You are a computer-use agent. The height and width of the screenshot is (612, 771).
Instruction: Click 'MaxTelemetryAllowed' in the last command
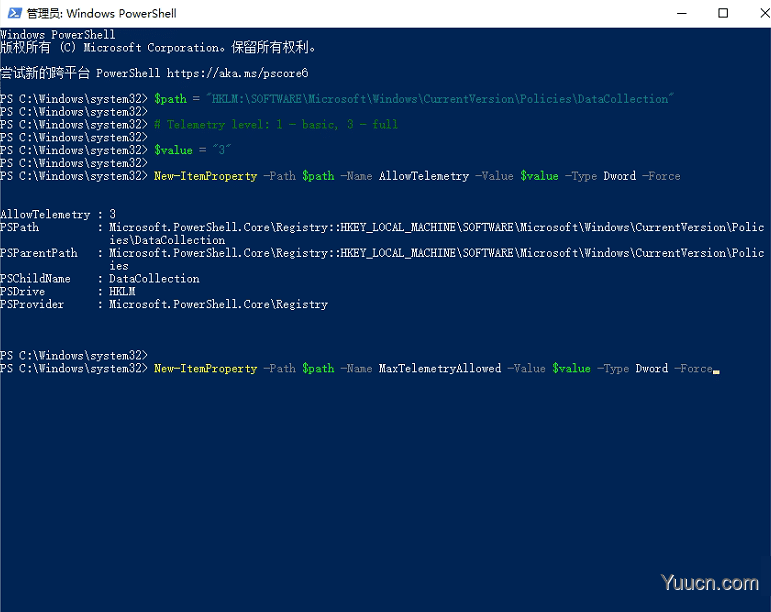coord(440,369)
